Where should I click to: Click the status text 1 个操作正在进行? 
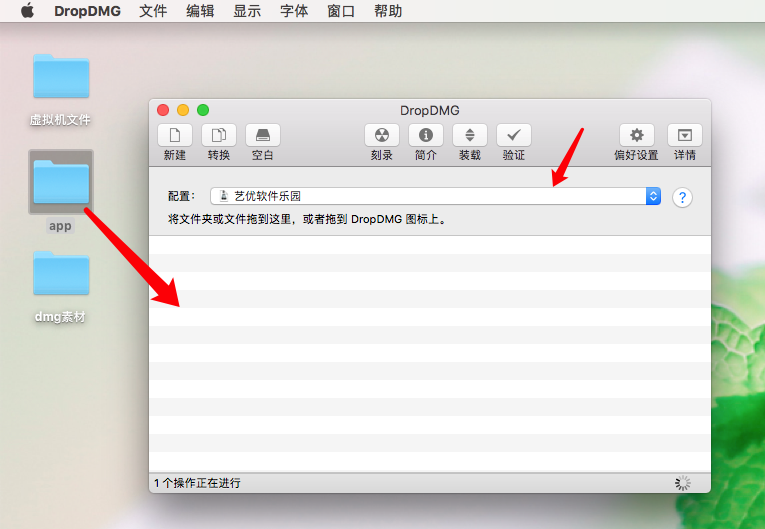click(x=197, y=483)
